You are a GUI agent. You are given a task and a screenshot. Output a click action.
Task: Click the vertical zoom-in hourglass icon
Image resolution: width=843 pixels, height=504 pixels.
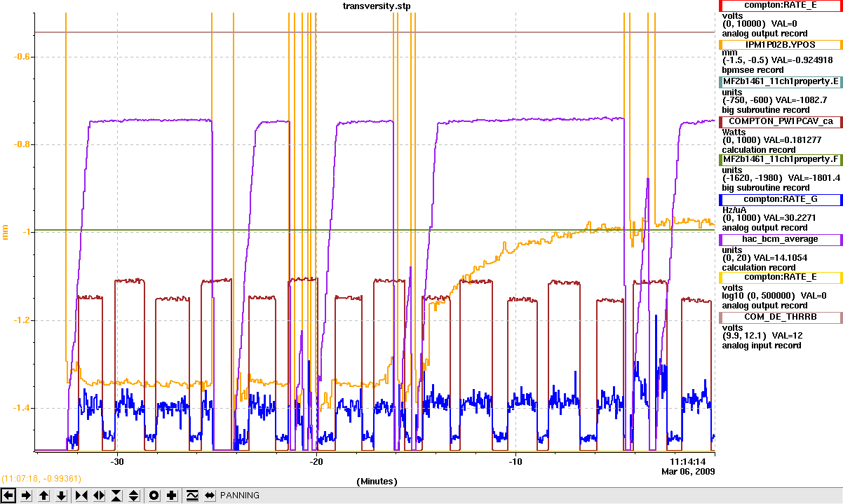116,496
